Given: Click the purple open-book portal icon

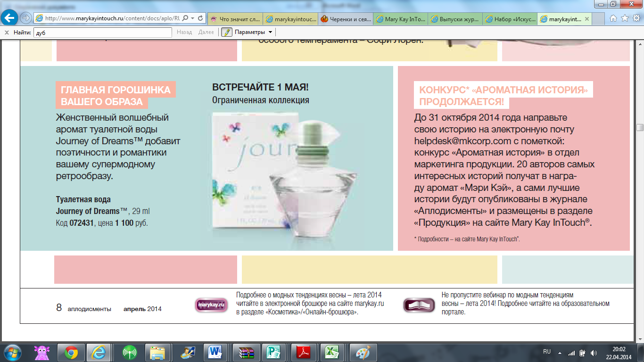Looking at the screenshot, I should pyautogui.click(x=419, y=305).
